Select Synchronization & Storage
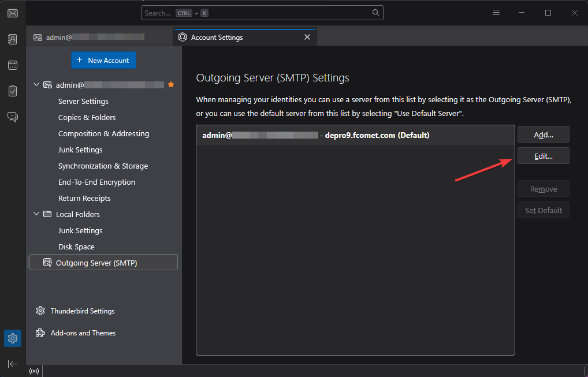 [103, 166]
